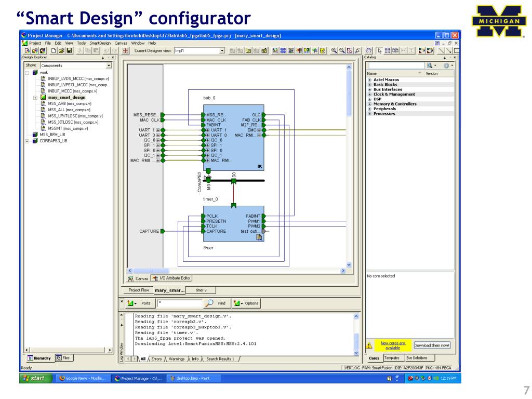Viewport: 532px width, 399px height.
Task: Click the blue nodes auto-connect toolbar icon
Action: pos(283,50)
